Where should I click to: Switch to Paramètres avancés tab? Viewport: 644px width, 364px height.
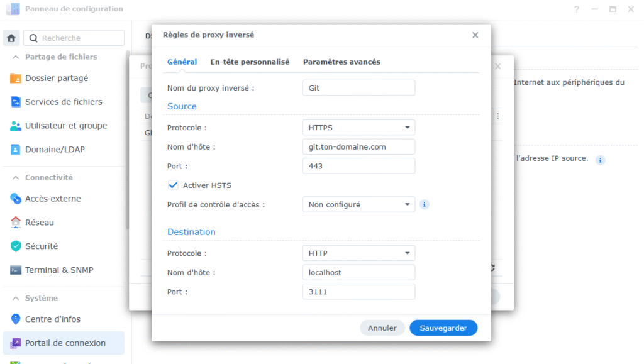click(341, 62)
